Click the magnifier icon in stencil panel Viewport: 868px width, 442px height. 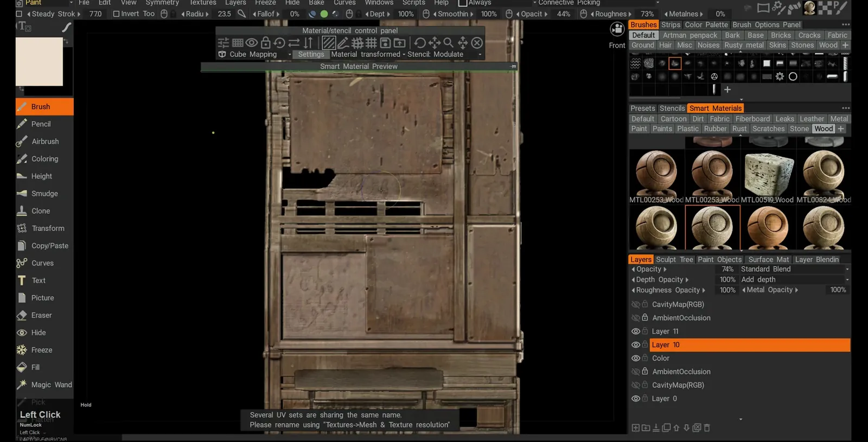[448, 43]
